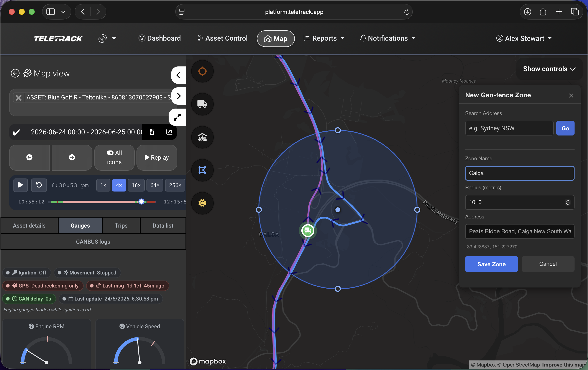Collapse side panel with left chevron
This screenshot has height=370, width=588.
pyautogui.click(x=179, y=75)
